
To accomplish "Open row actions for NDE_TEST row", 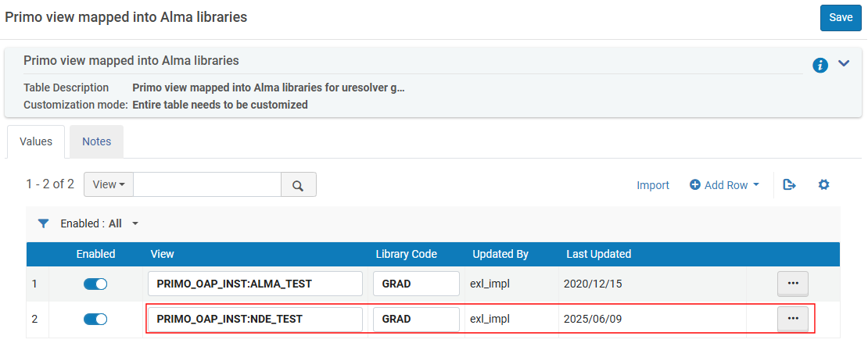I will pyautogui.click(x=792, y=318).
